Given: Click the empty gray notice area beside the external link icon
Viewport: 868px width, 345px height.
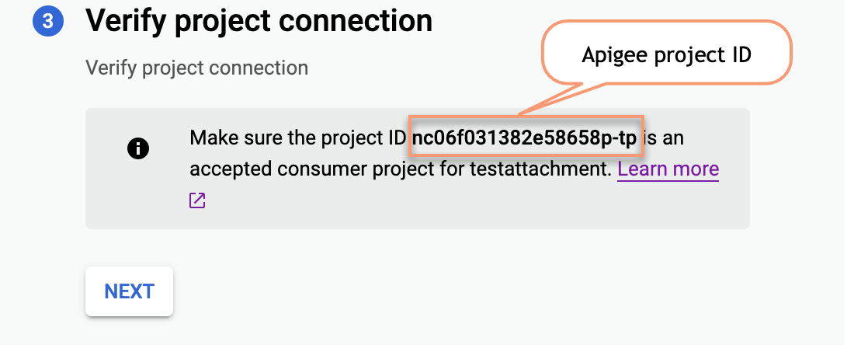Looking at the screenshot, I should 466,202.
